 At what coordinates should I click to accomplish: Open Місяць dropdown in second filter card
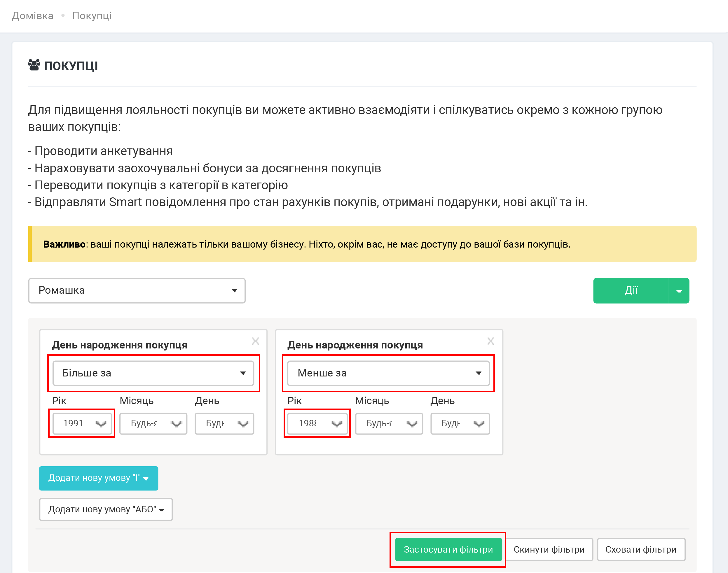point(389,424)
